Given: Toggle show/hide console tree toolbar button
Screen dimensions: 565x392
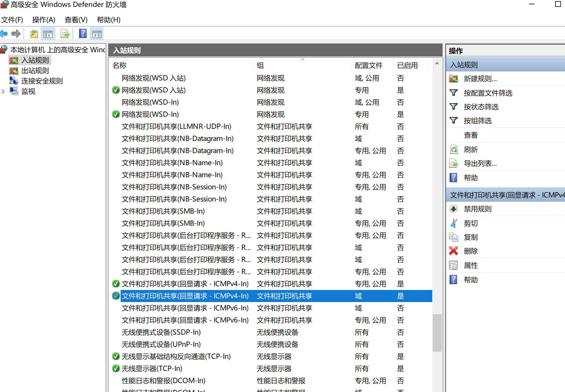Looking at the screenshot, I should pos(48,34).
